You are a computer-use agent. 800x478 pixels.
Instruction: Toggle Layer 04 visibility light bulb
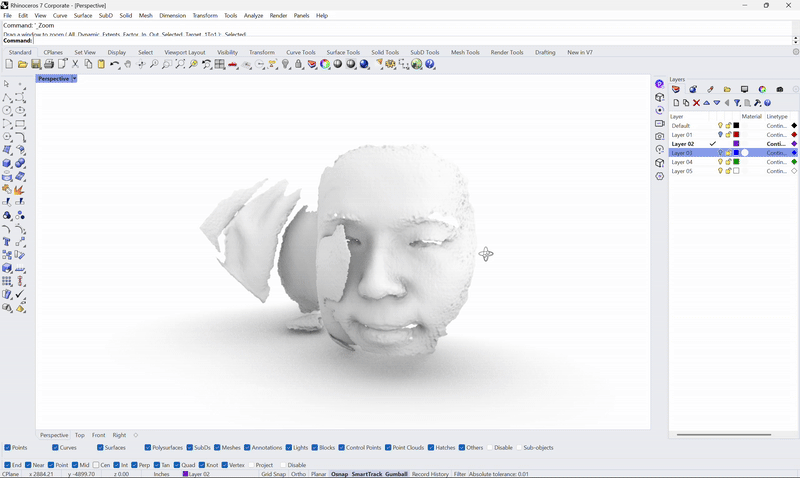click(720, 162)
